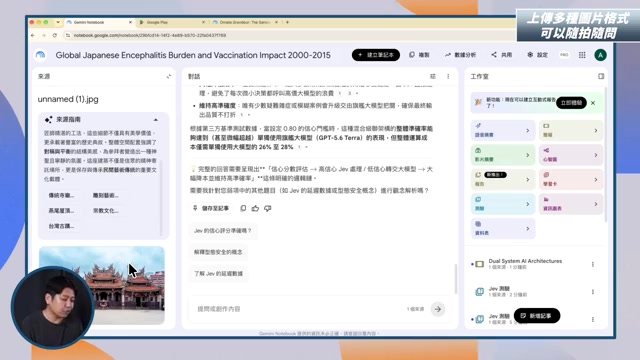The image size is (640, 360).
Task: Switch to the Gemini Notebook tab
Action: pyautogui.click(x=98, y=22)
